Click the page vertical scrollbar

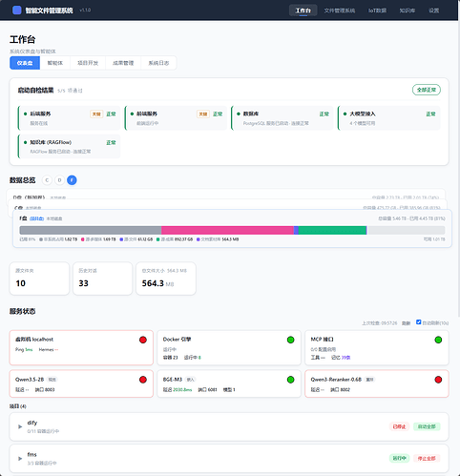pyautogui.click(x=458, y=169)
